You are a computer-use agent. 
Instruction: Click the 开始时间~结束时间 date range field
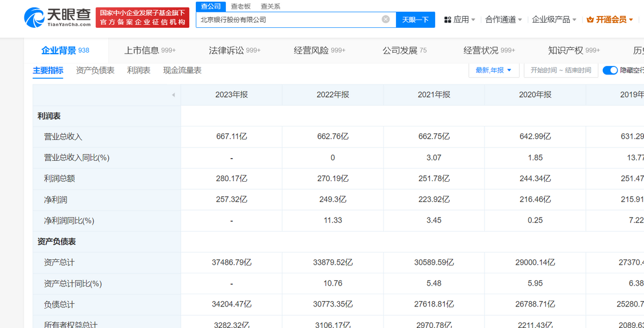tap(561, 70)
